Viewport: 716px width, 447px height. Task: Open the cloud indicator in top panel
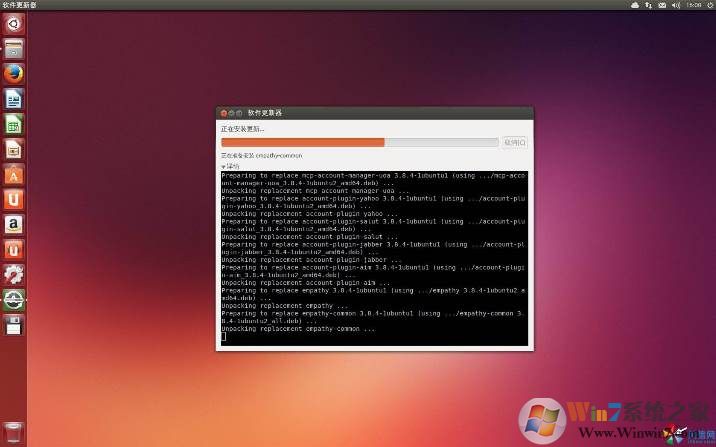tap(635, 5)
